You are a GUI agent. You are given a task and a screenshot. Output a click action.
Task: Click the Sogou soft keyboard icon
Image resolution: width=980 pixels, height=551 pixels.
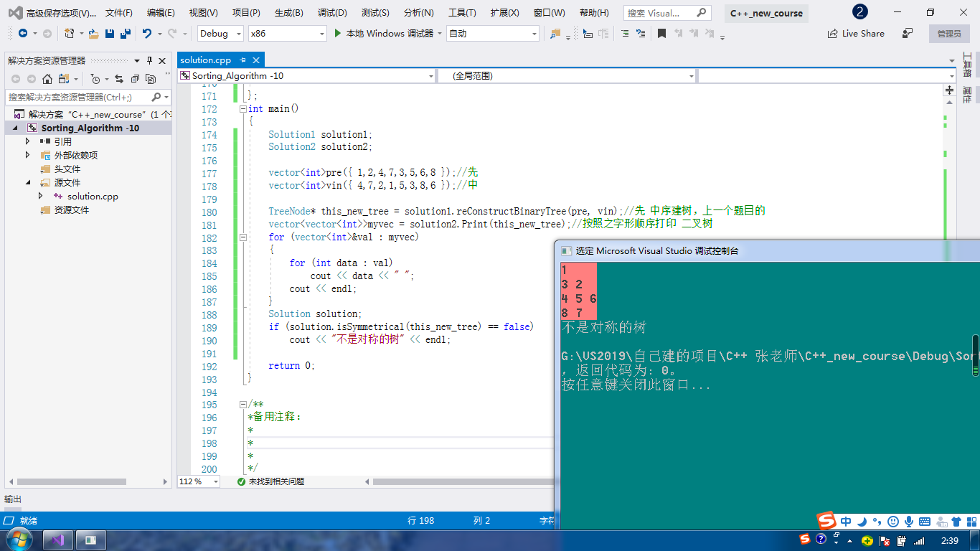click(x=925, y=522)
